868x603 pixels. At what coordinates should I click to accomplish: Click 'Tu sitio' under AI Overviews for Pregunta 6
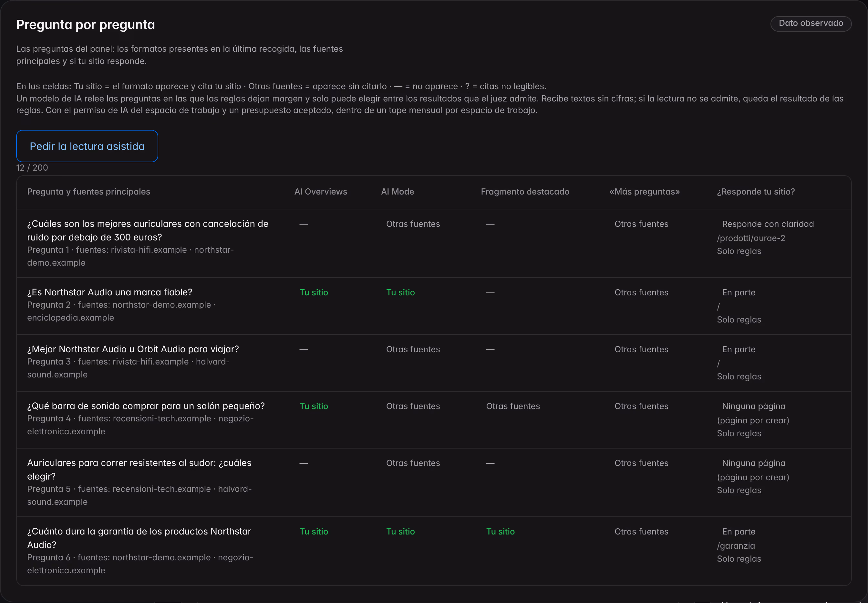coord(314,532)
